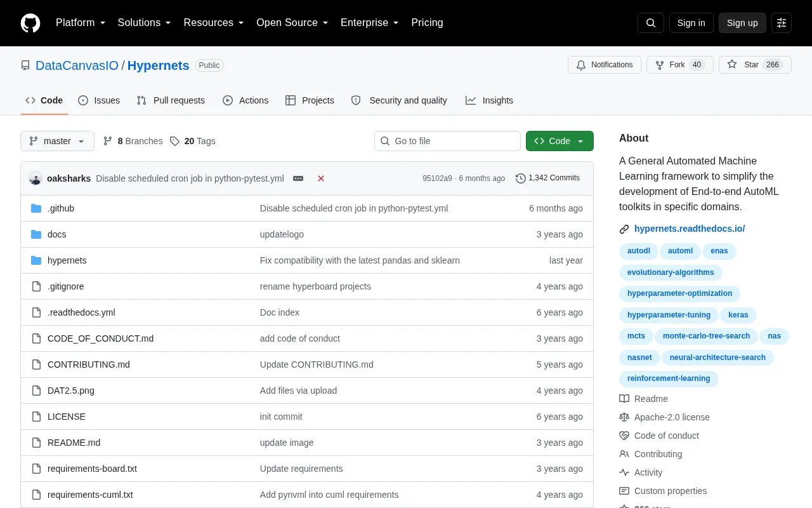Screen dimensions: 812x508
Task: Click the docs folder icon
Action: click(36, 234)
